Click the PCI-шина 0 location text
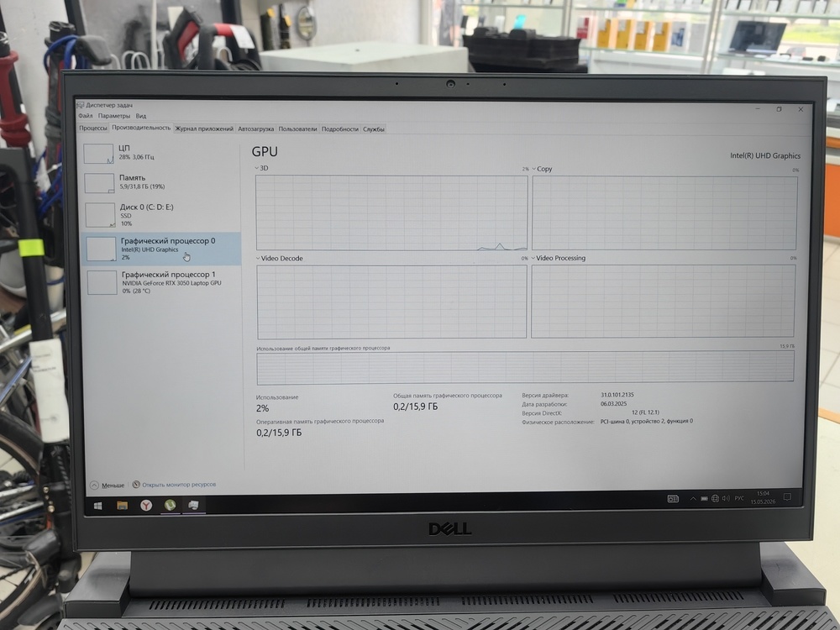 click(646, 421)
